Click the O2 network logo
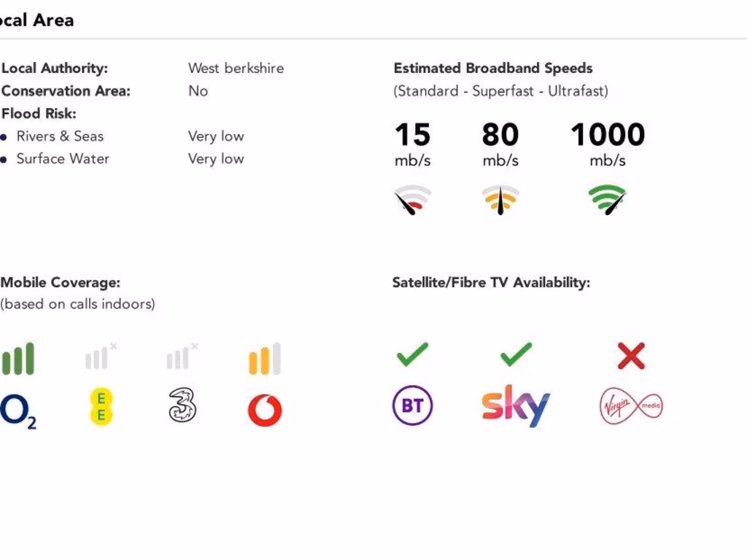 [18, 411]
